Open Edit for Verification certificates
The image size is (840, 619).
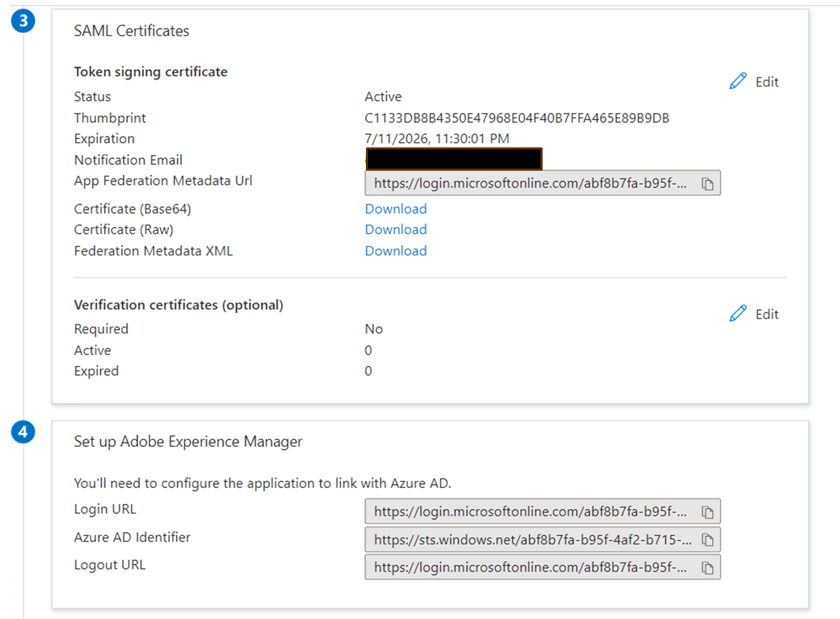(765, 313)
